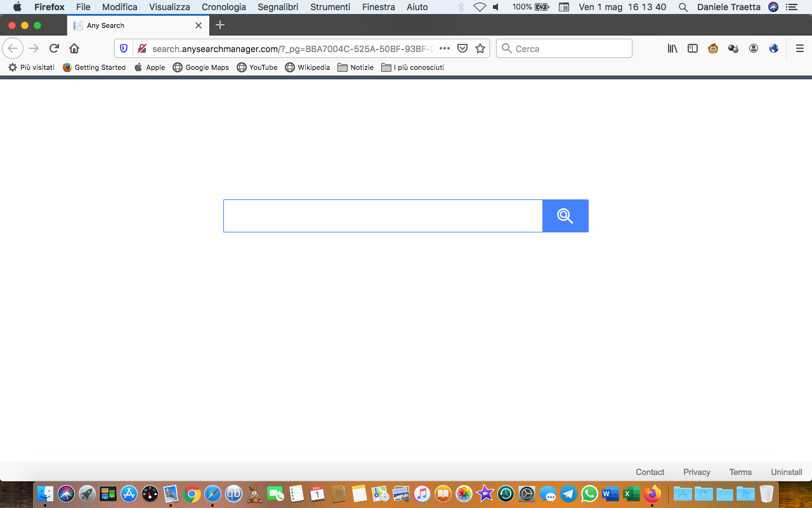This screenshot has width=812, height=508.
Task: Open the Library history and bookmarks icon
Action: [x=672, y=48]
